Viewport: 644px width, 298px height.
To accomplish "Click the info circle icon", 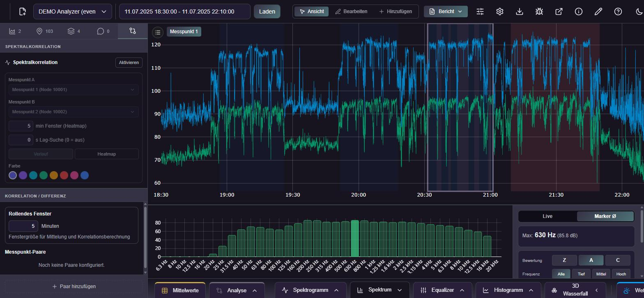I will 579,11.
